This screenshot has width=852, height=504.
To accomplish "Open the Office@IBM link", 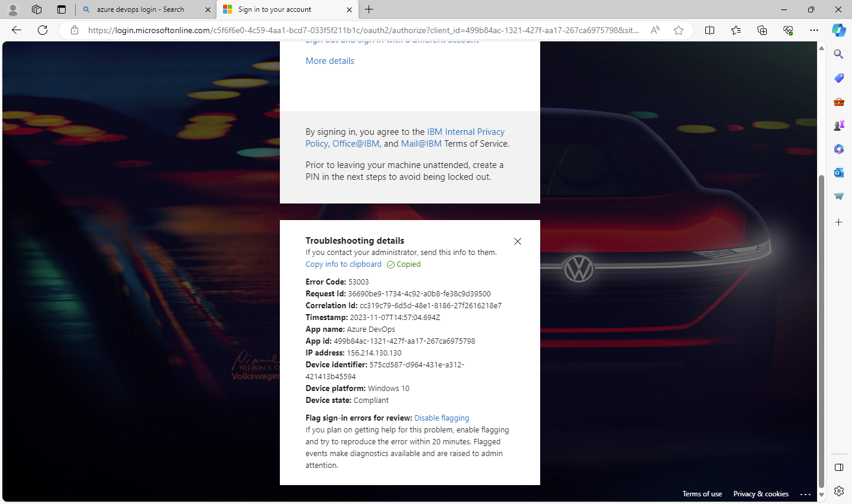I will pos(356,144).
